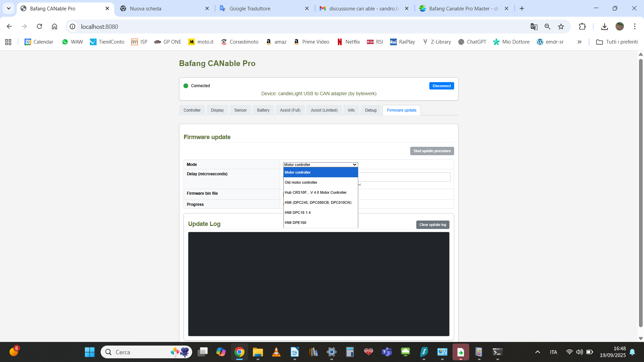Pick HMI DPC18 1.4 option

click(321, 213)
